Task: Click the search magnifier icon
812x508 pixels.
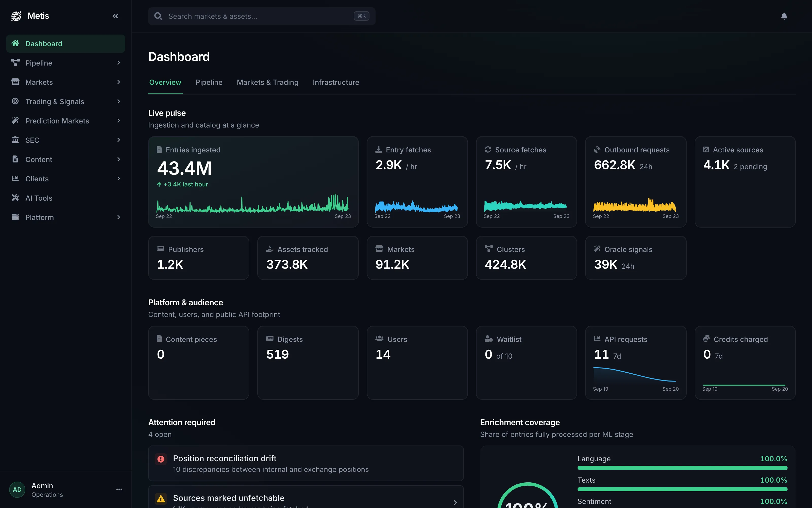Action: coord(158,16)
